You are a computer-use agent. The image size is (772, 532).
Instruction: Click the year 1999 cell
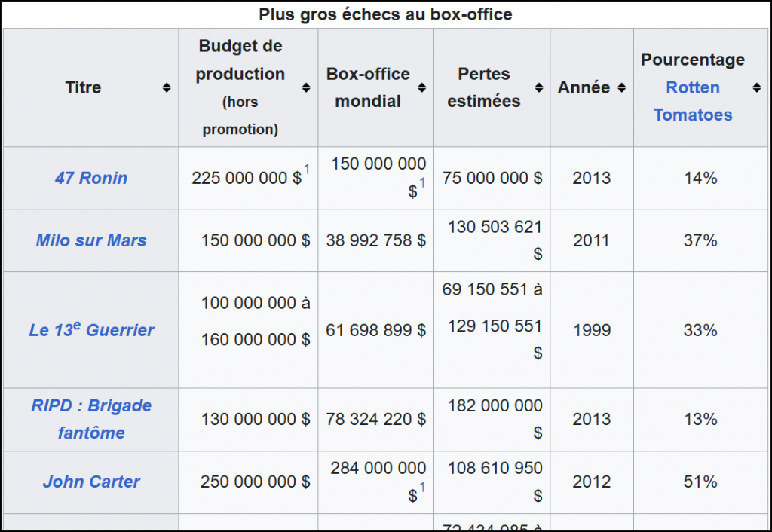point(591,330)
